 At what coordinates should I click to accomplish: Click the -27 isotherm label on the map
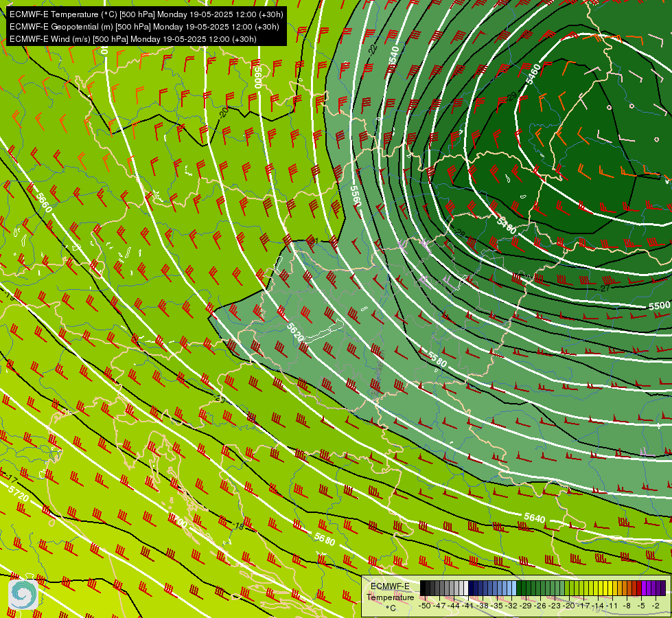(x=604, y=288)
